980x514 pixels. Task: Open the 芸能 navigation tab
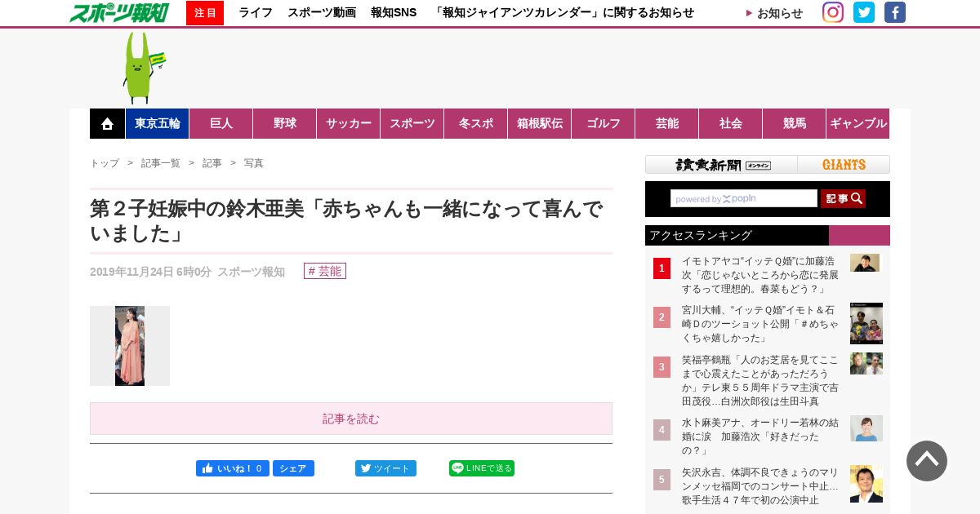tap(667, 124)
